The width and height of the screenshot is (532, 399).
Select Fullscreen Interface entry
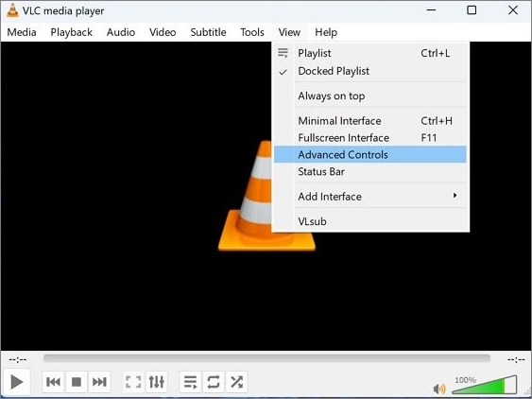[370, 137]
